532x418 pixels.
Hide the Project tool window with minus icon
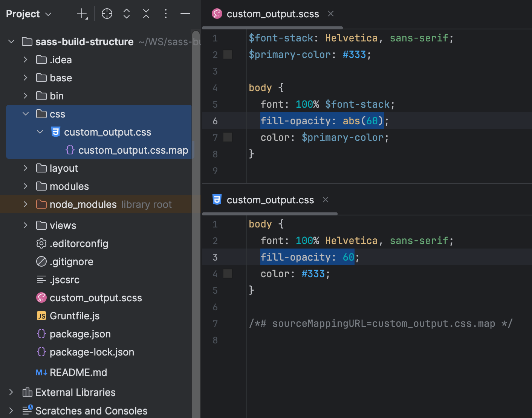coord(185,14)
